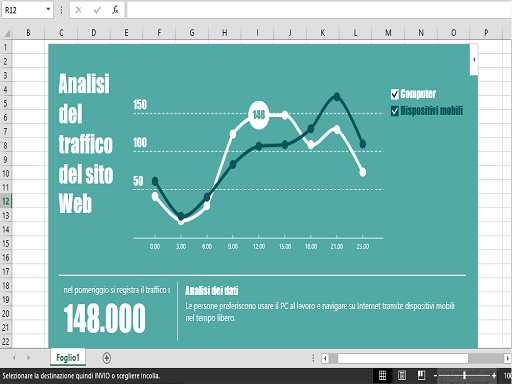Click the zoom slider handle
Screen dimensions: 512x384
point(464,376)
